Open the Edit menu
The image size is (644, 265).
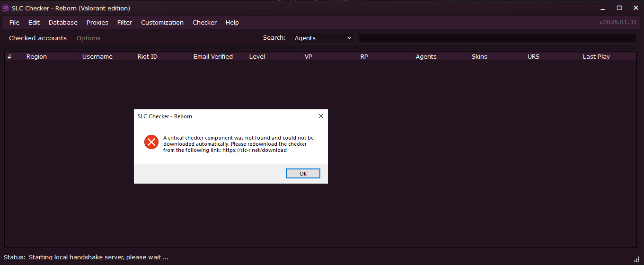[x=34, y=22]
